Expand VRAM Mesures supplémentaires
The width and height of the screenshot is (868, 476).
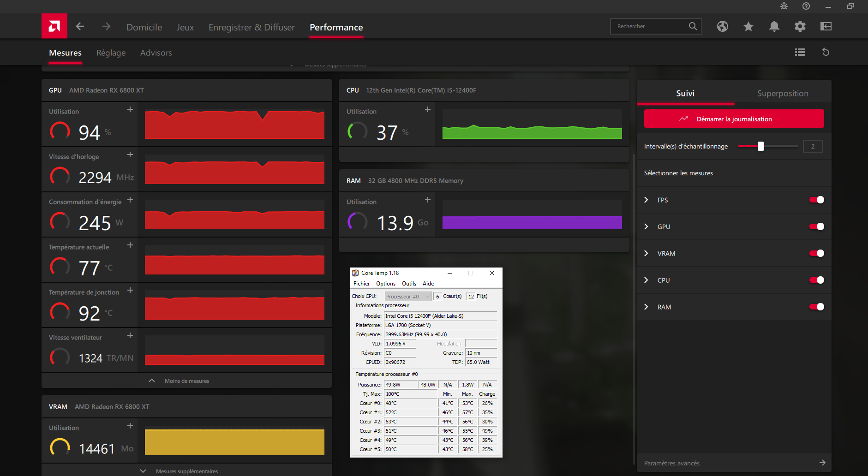(x=186, y=470)
